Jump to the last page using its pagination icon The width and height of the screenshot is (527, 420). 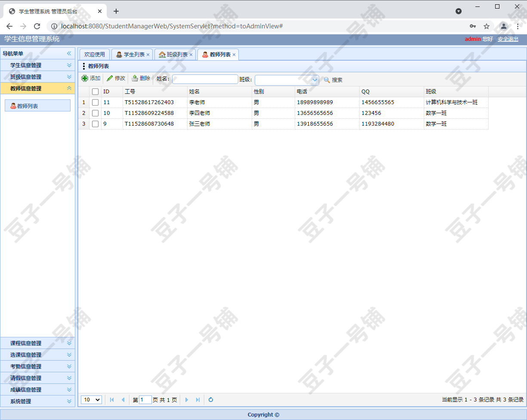[x=197, y=400]
